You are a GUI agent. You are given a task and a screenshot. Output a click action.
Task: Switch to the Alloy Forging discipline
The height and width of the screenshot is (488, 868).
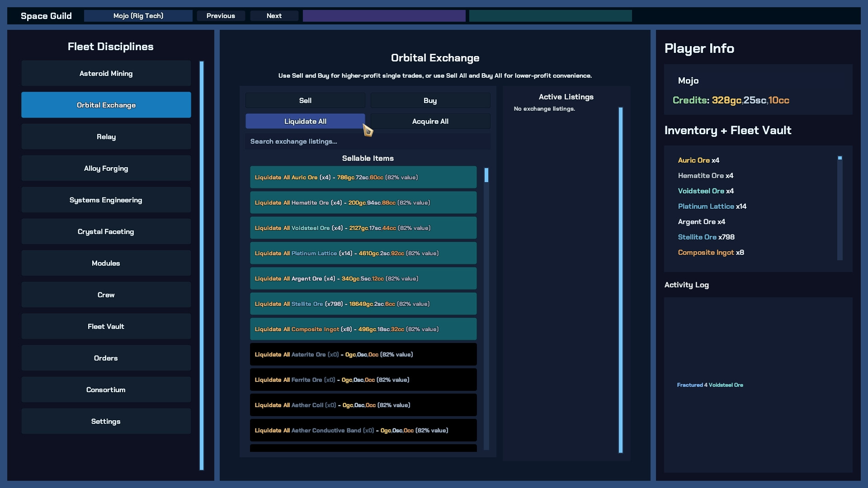coord(106,168)
